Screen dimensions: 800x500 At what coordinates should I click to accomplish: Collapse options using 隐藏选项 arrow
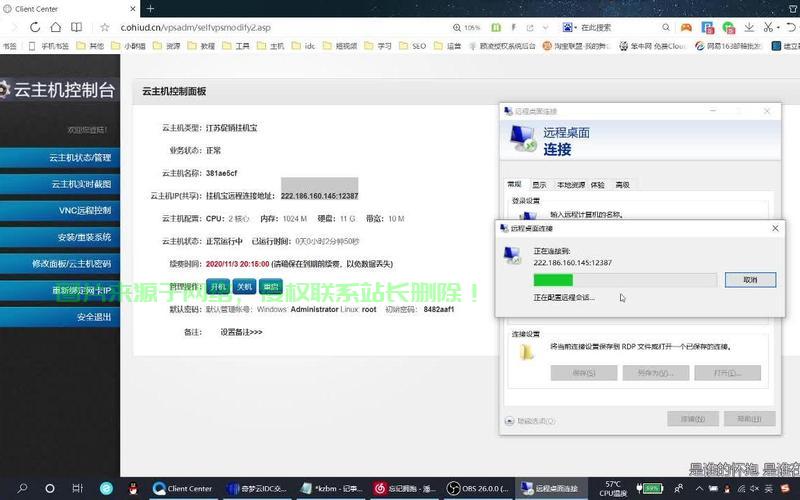511,421
